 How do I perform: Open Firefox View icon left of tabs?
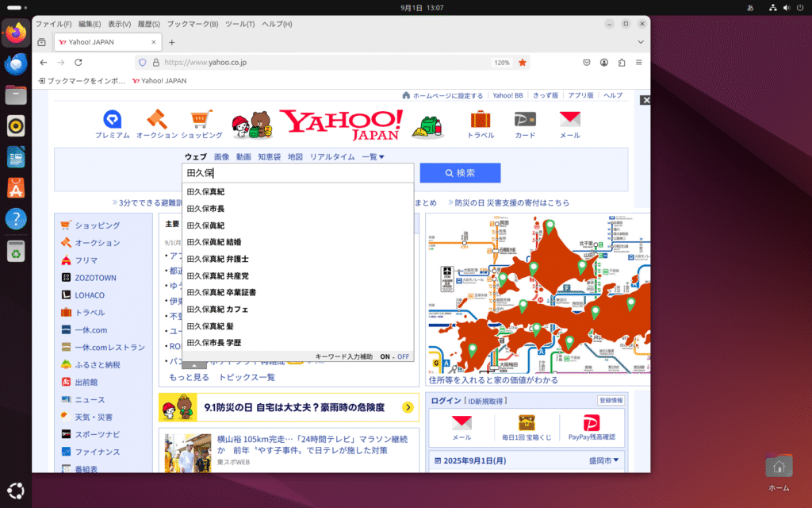(41, 42)
